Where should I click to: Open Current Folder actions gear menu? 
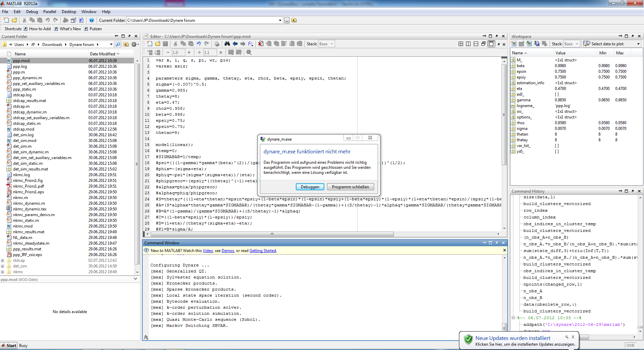134,44
